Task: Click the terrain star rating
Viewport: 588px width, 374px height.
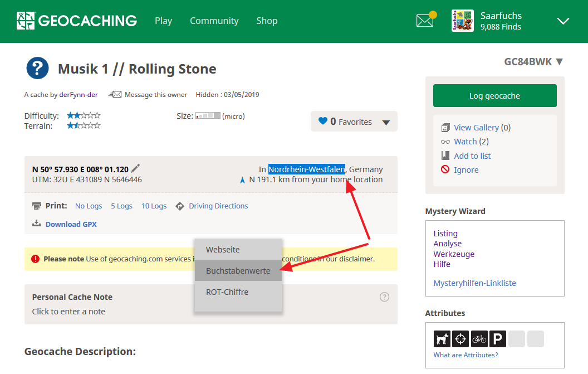Action: pyautogui.click(x=84, y=125)
